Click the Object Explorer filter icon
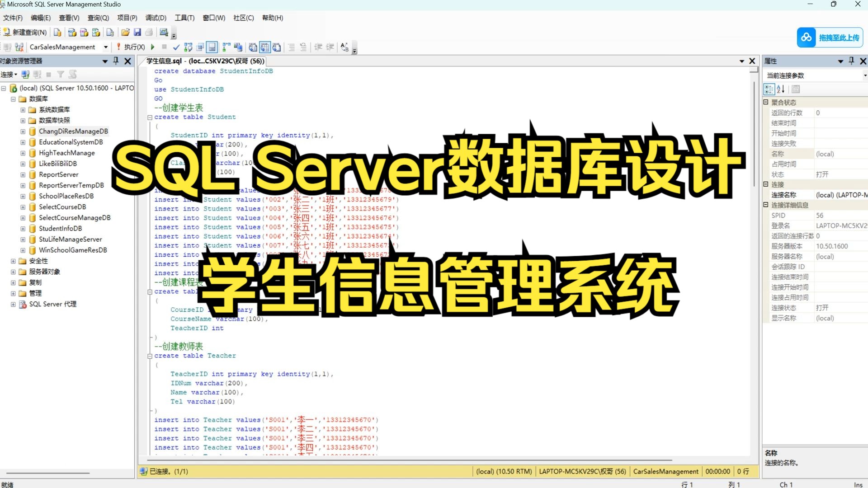This screenshot has width=868, height=488. (61, 74)
